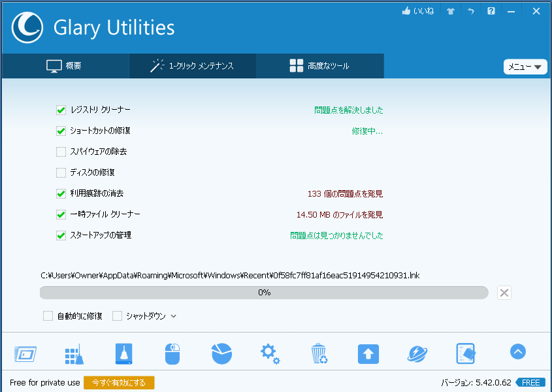Image resolution: width=552 pixels, height=392 pixels.
Task: Open the tracks eraser notebook icon
Action: pos(466,353)
